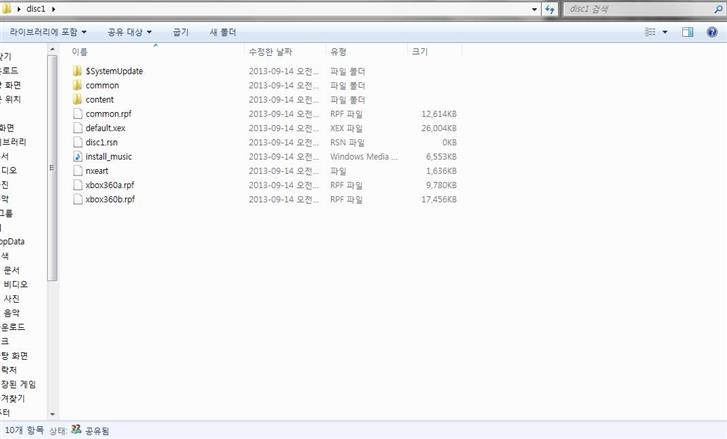Open the view options dropdown arrow

666,32
